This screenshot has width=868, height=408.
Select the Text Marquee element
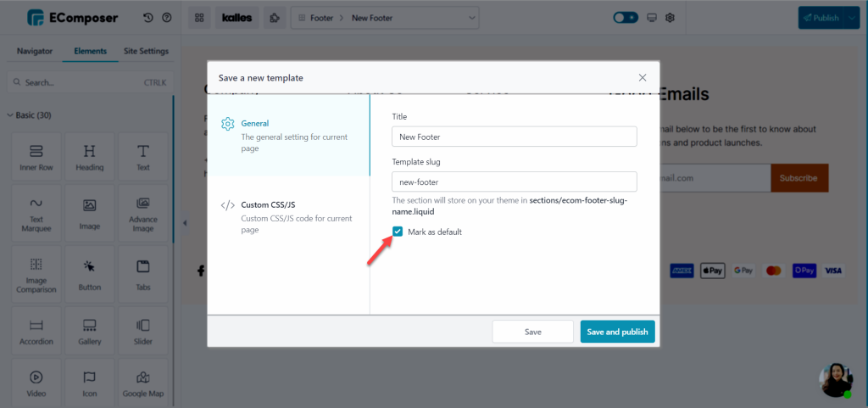pos(36,213)
